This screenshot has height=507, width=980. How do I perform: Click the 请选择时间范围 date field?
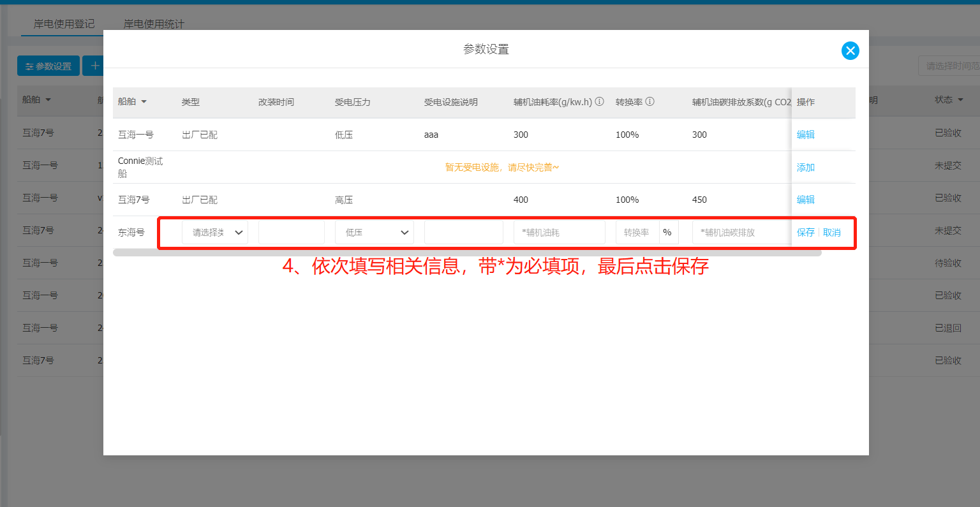[949, 66]
